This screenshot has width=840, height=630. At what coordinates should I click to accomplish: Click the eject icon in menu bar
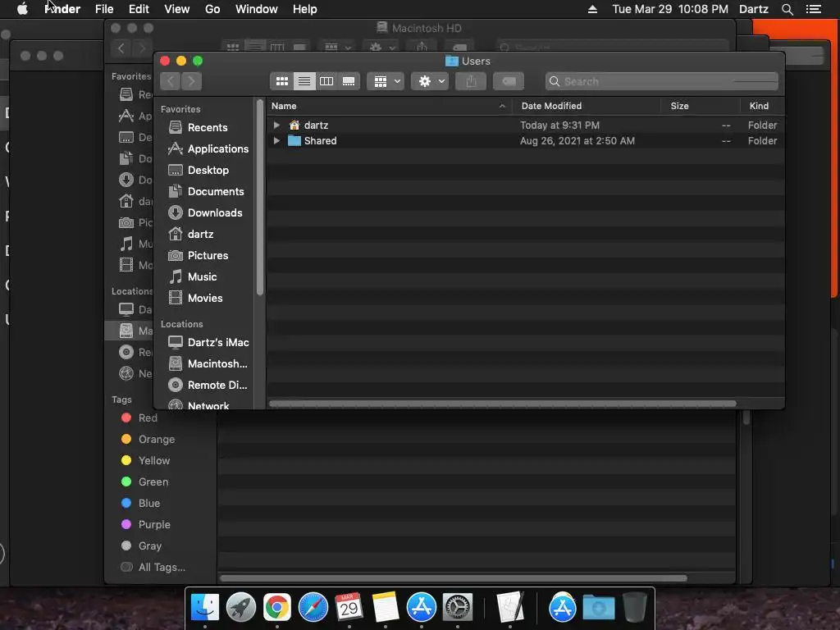pos(592,9)
